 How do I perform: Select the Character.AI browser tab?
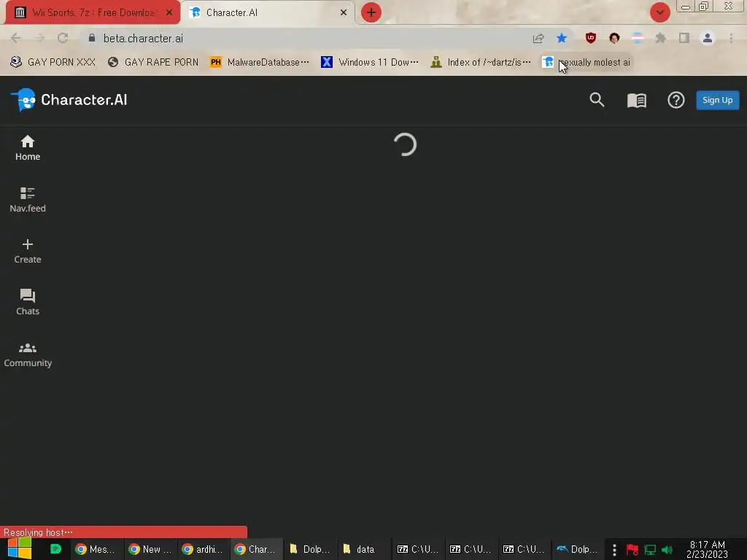[x=269, y=12]
